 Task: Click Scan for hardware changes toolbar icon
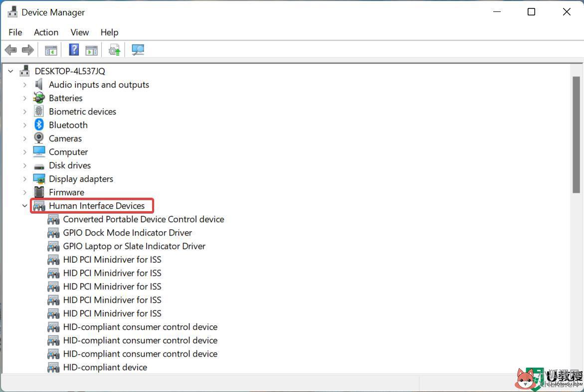point(138,50)
